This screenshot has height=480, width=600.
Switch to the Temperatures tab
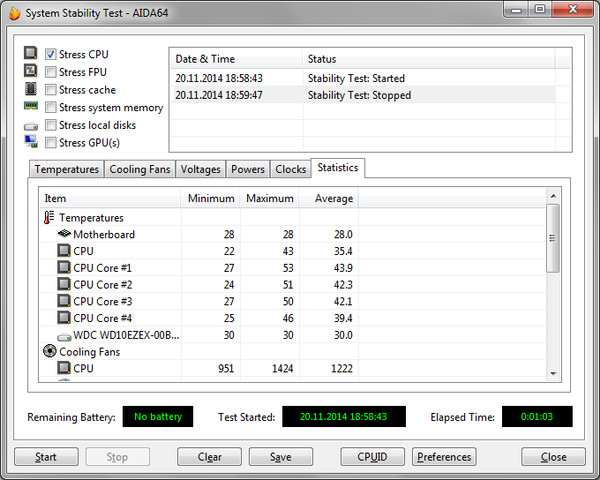65,170
